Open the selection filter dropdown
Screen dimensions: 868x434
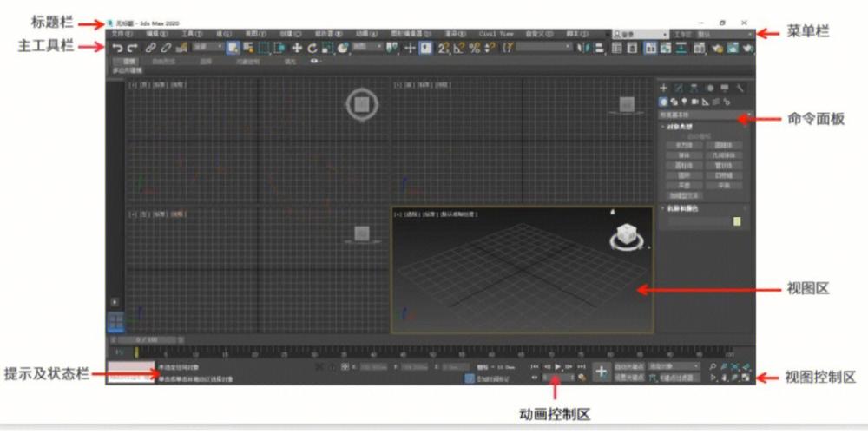click(x=207, y=48)
